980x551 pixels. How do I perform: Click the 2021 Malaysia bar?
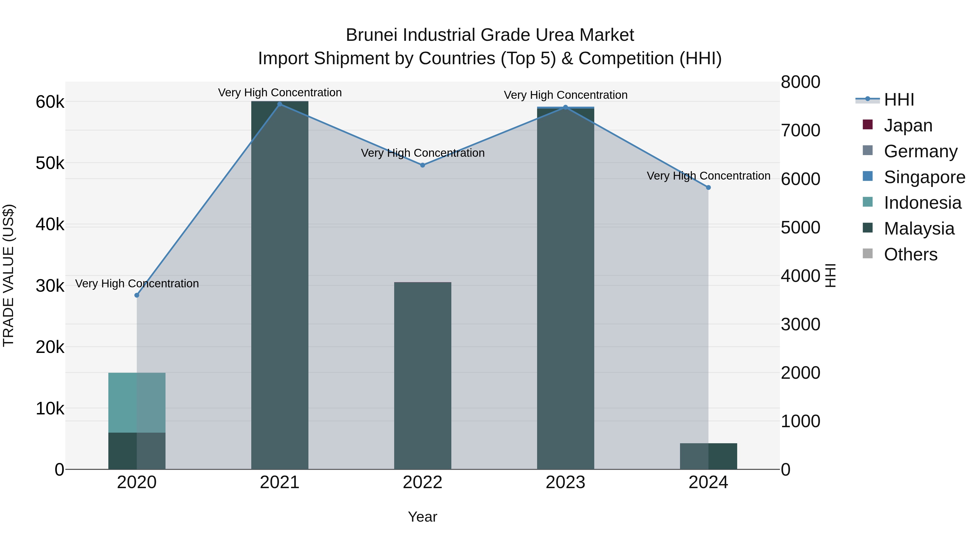tap(280, 285)
